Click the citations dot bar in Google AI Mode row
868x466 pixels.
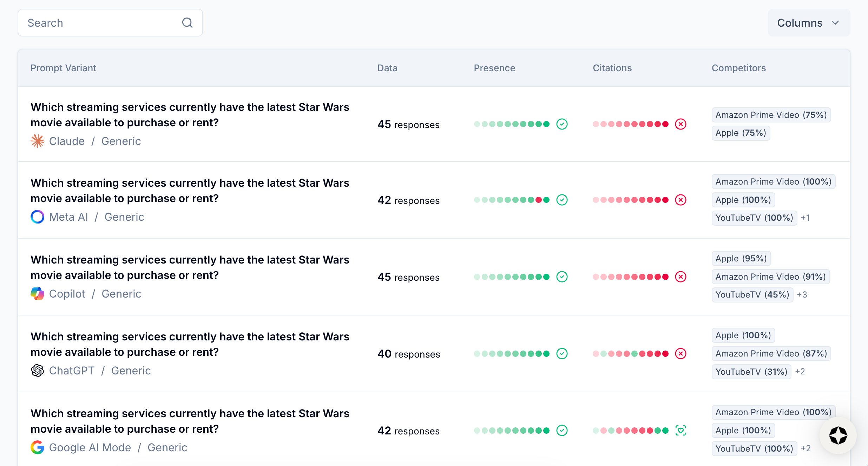(x=630, y=431)
